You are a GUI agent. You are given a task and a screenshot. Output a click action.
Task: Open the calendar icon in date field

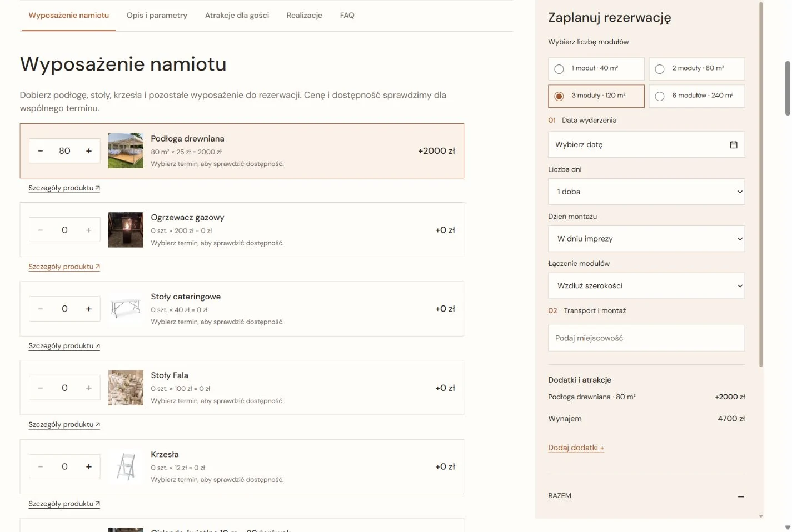point(734,145)
